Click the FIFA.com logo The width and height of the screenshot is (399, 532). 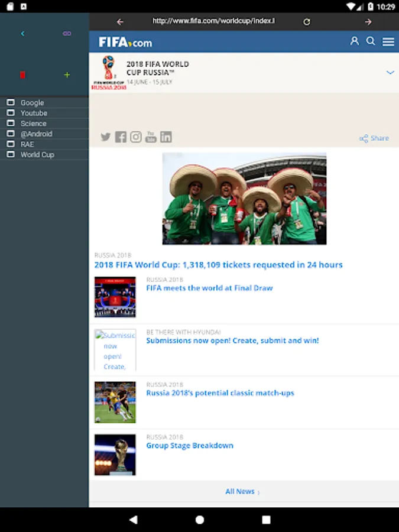point(125,43)
